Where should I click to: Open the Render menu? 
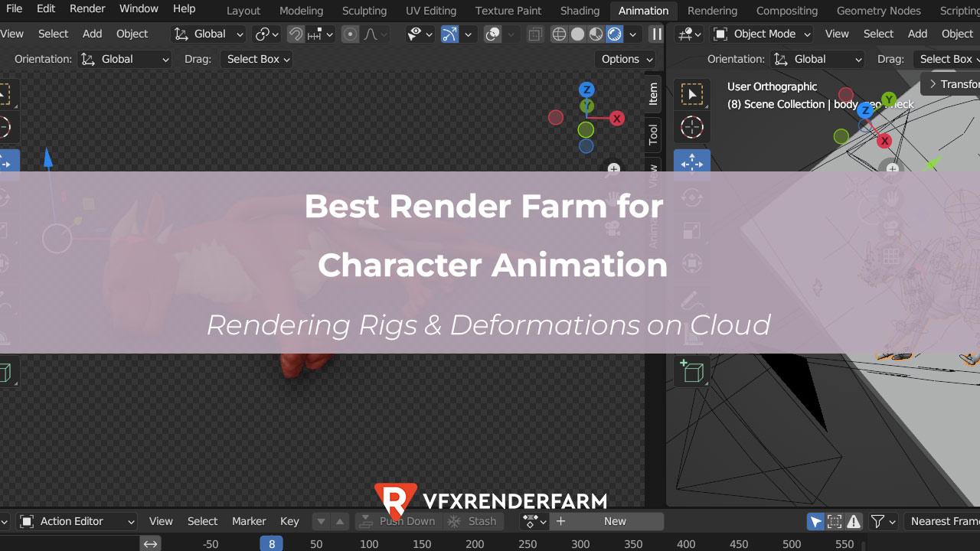coord(87,9)
